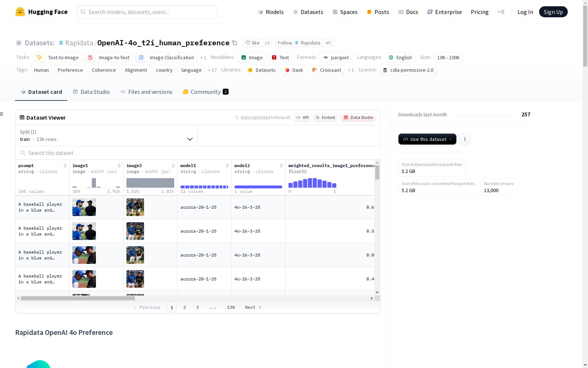Image resolution: width=588 pixels, height=368 pixels.
Task: Open the first row image2 thumbnail
Action: (135, 207)
